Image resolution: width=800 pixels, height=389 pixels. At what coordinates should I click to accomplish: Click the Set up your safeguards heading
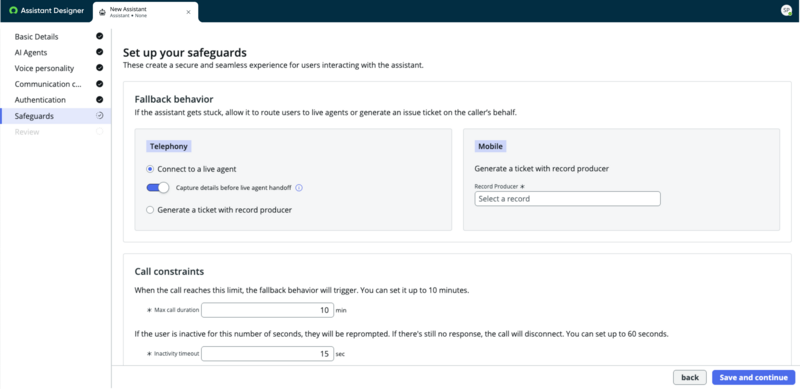[185, 53]
